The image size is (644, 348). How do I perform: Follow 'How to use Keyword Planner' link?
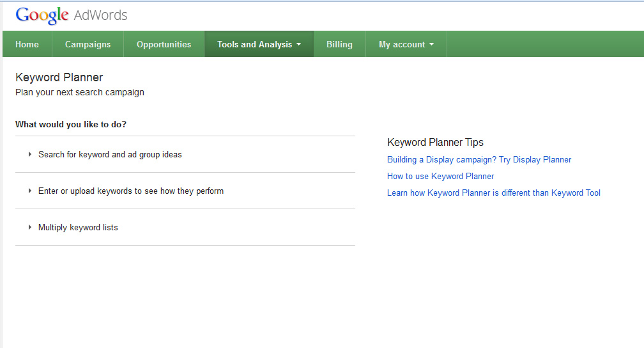(x=440, y=176)
